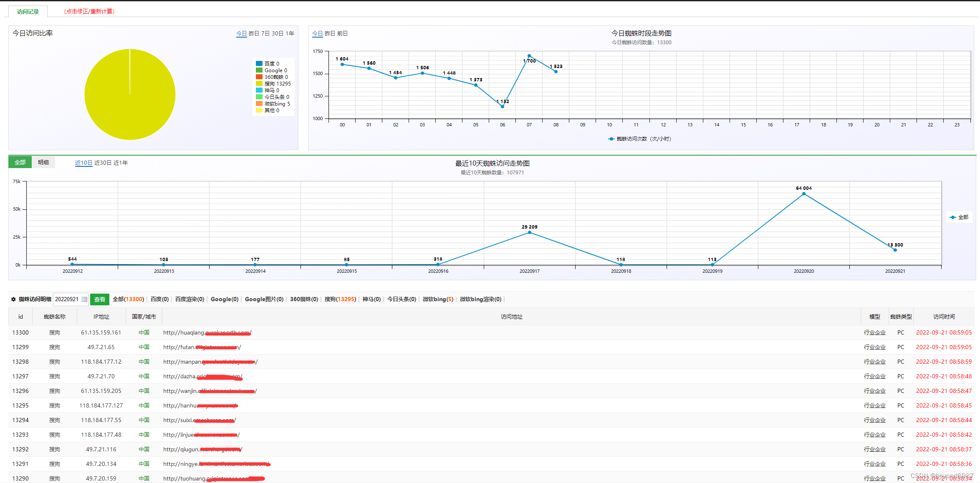This screenshot has height=483, width=980.
Task: Click the 1 700 data point at hour 07
Action: [x=529, y=56]
